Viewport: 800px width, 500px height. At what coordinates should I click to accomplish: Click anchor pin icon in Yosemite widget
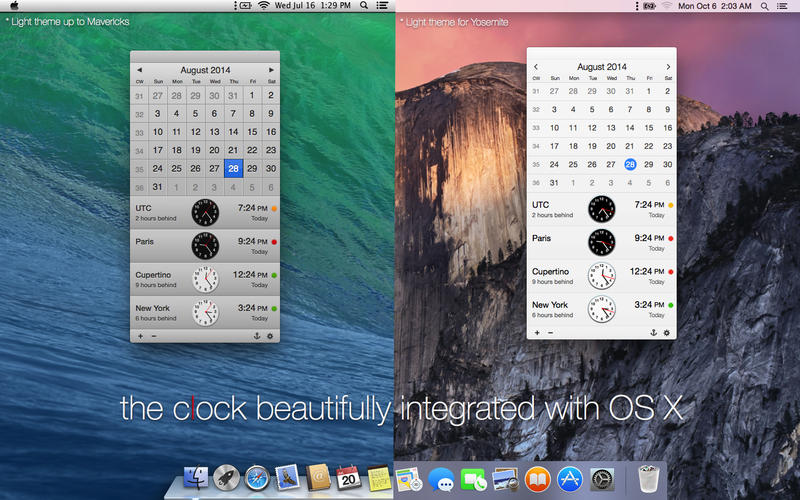(653, 333)
